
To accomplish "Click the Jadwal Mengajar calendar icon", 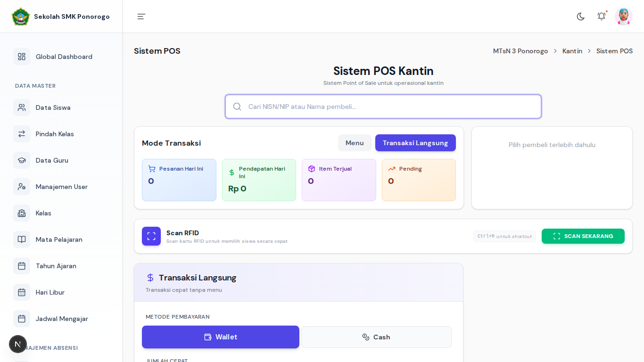I will [x=22, y=319].
